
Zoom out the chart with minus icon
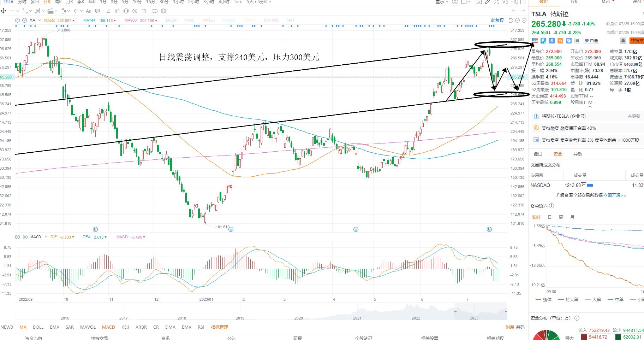[517, 20]
